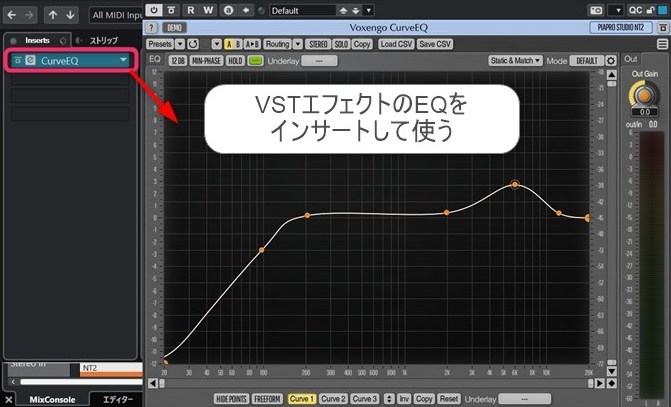Toggle the green spectrum indicator button
The image size is (671, 407).
255,61
